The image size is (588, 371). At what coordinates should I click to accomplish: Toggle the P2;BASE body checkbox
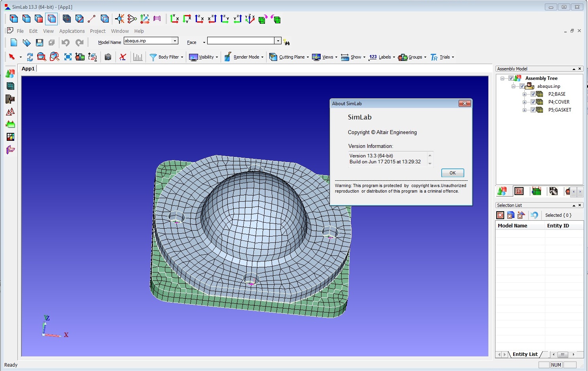533,94
